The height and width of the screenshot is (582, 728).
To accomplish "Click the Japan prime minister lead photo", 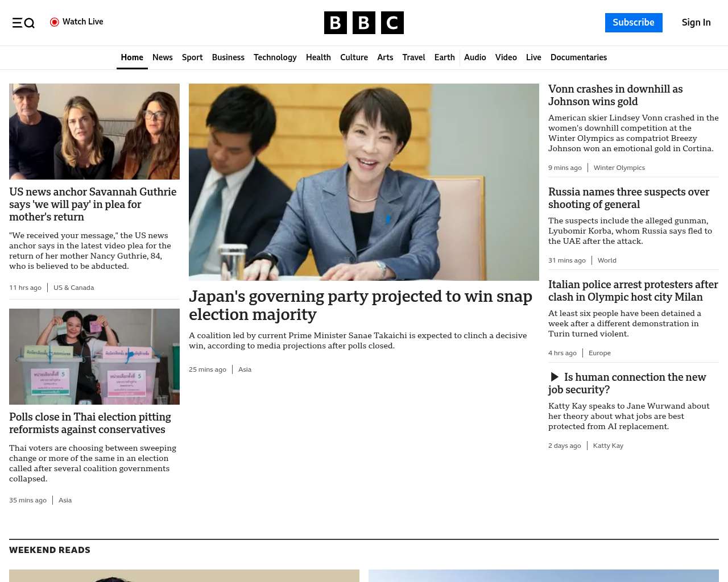I will coord(363,182).
